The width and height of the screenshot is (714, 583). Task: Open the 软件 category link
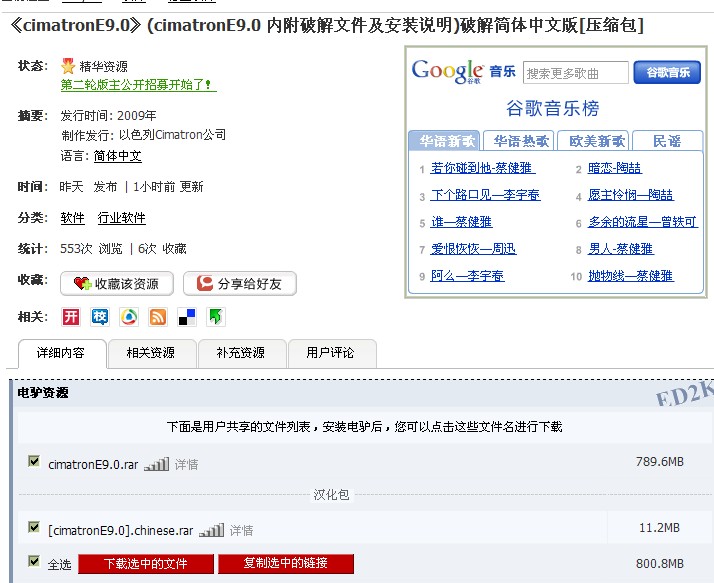click(x=73, y=218)
